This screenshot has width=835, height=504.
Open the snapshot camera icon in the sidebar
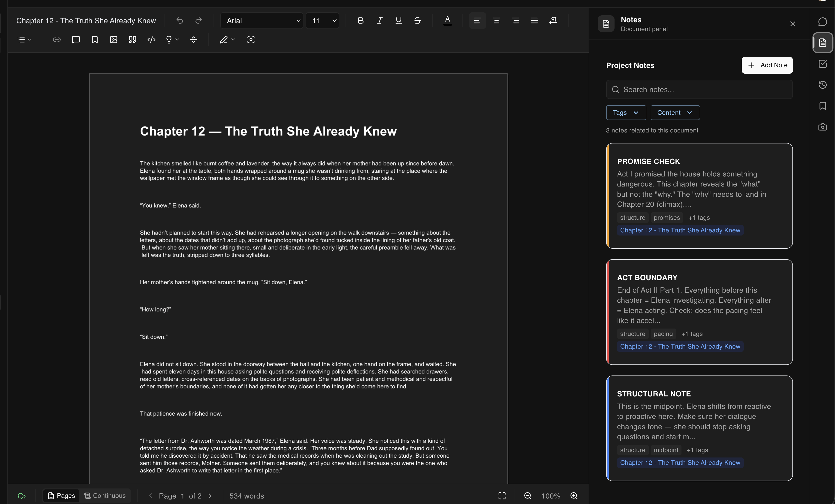point(823,127)
